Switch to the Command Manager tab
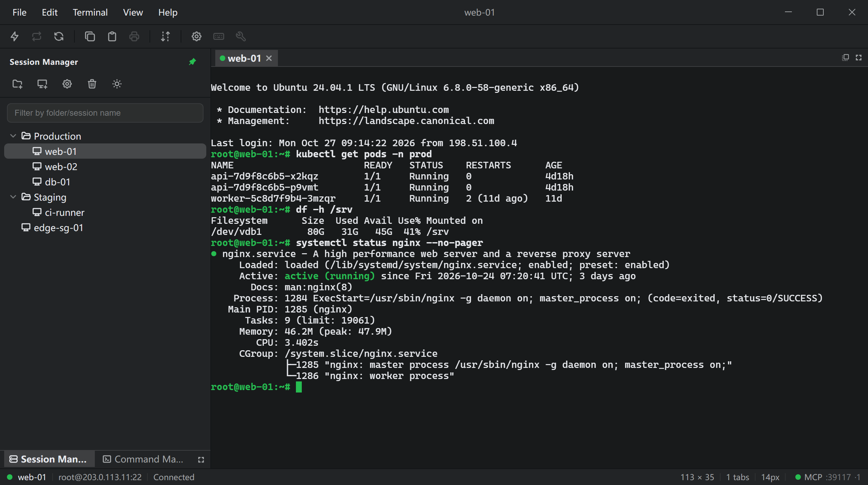Image resolution: width=868 pixels, height=485 pixels. [143, 459]
